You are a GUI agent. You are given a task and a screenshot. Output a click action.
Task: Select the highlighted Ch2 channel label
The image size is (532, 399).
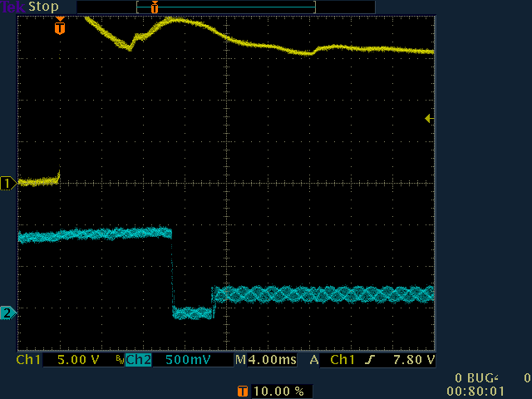pyautogui.click(x=139, y=361)
